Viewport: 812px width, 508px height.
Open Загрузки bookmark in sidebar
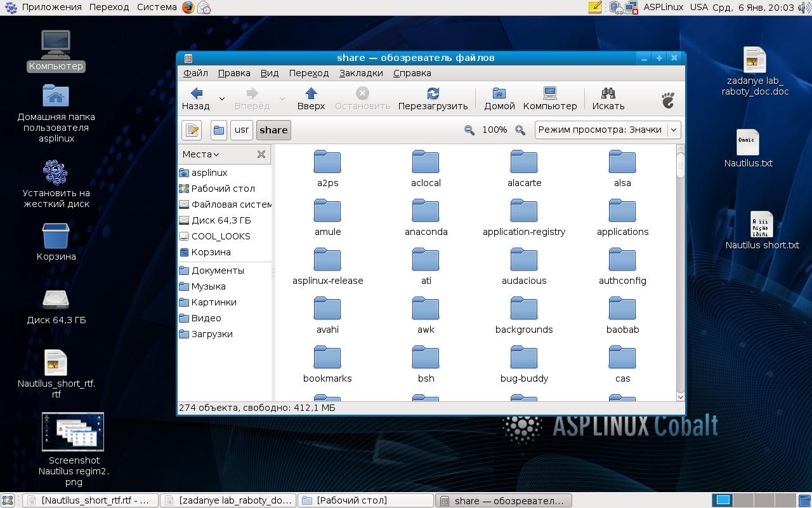click(x=225, y=334)
